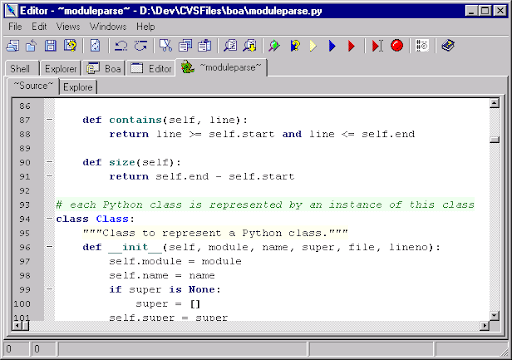Collapse the fold at line 87 contains
Screen dimensions: 512x360
tap(50, 119)
